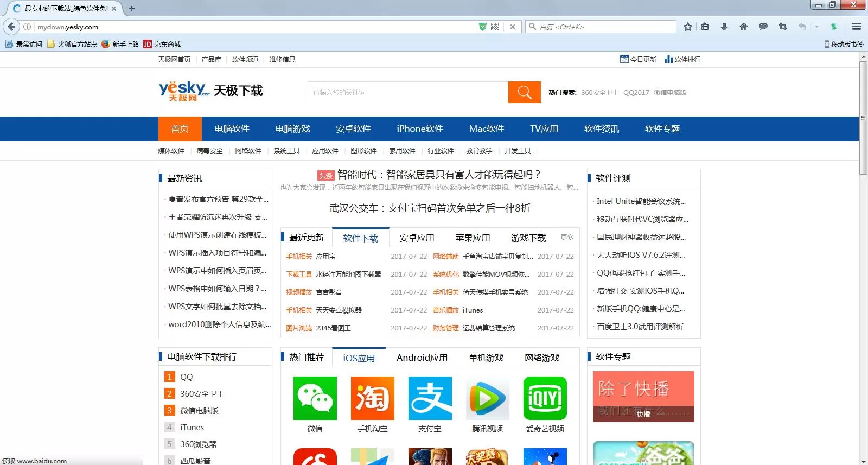Viewport: 868px width, 465px height.
Task: Open 京东商城 bookmark
Action: [162, 44]
